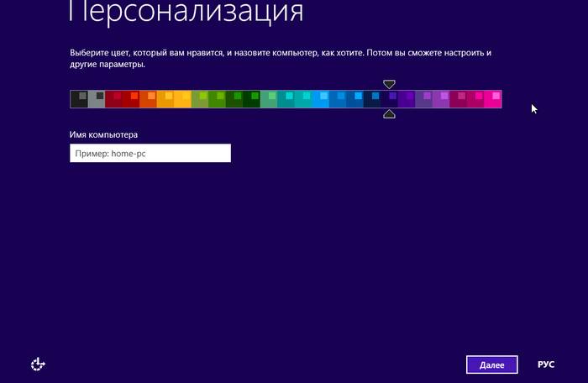Choose the dark navy color swatch
This screenshot has height=383, width=588.
372,99
